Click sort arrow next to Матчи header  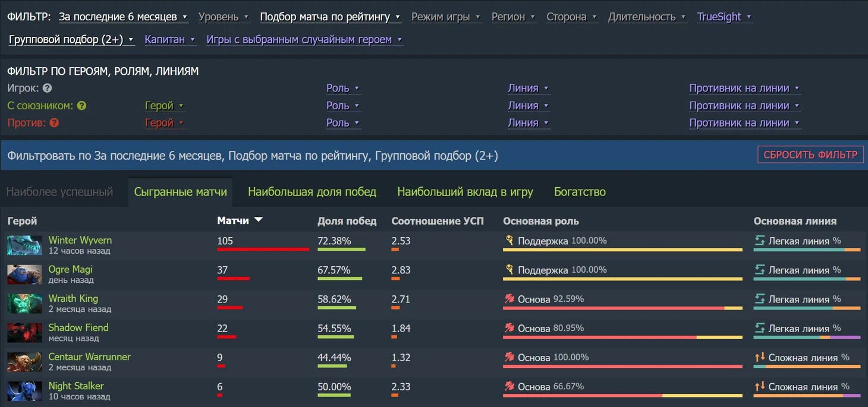[258, 220]
